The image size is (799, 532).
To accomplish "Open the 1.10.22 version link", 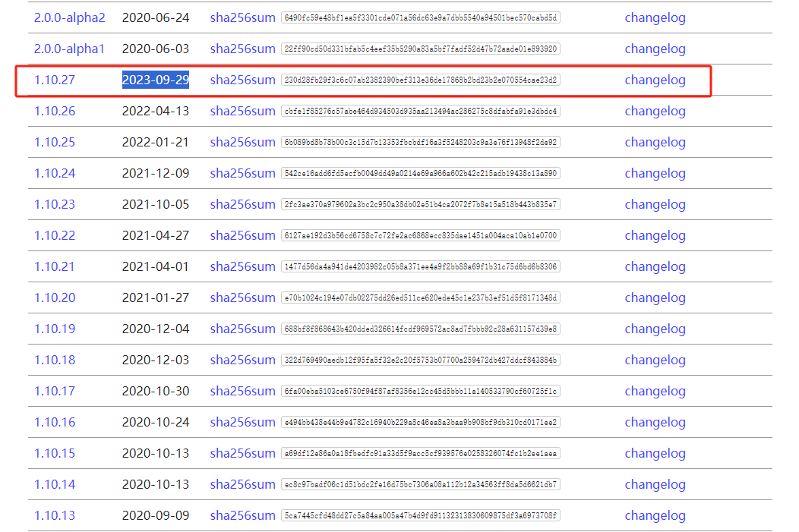I will pyautogui.click(x=55, y=235).
